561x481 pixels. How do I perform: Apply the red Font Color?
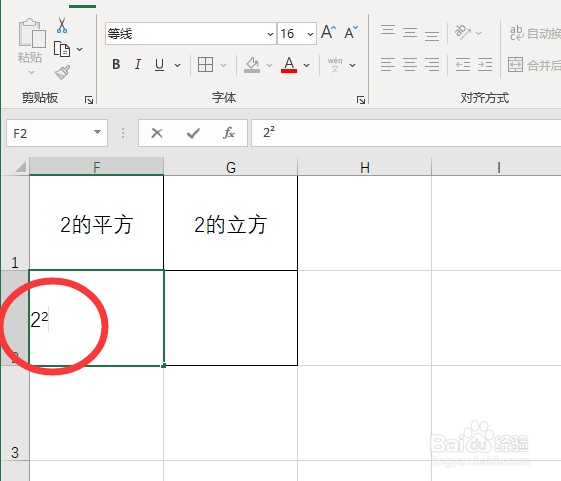pos(289,65)
